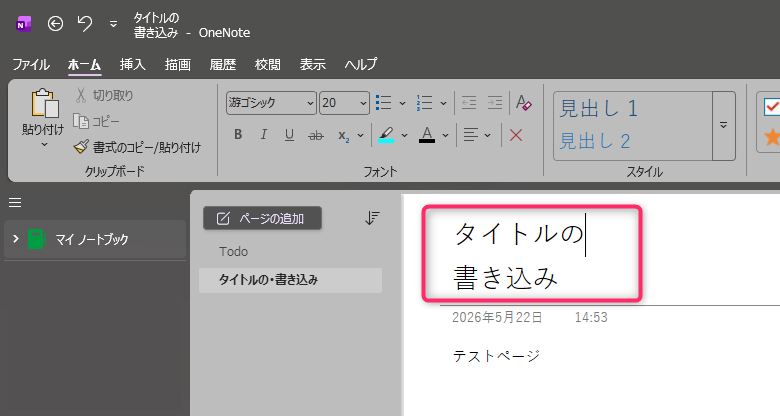Open highlight color dropdown arrow
Screen dimensions: 780x416
[404, 135]
